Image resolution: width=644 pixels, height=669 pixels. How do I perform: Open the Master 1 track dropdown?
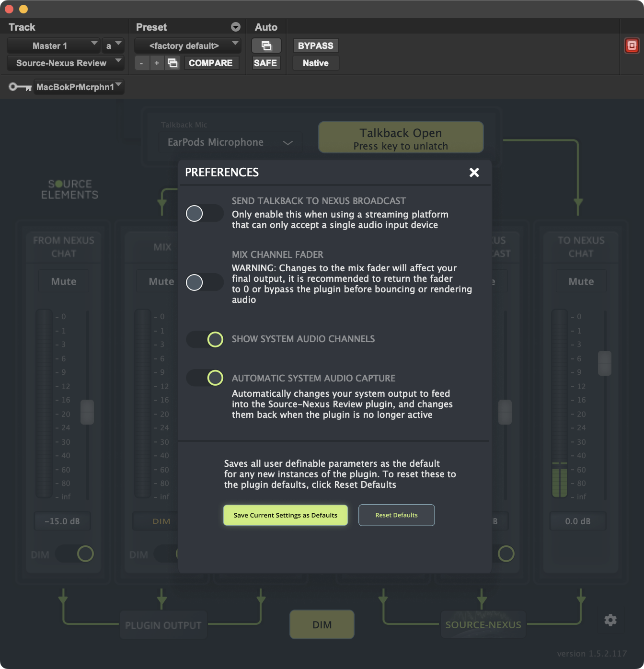point(54,46)
